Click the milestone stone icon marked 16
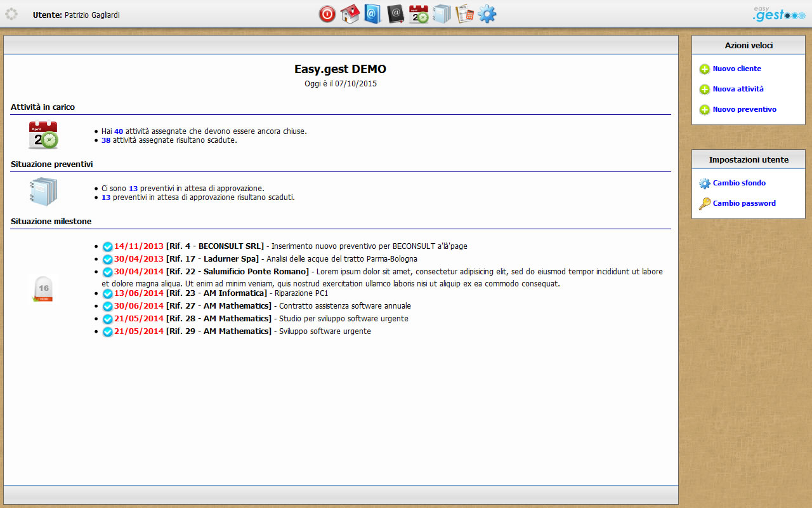Screen dimensions: 812x508 [43, 289]
